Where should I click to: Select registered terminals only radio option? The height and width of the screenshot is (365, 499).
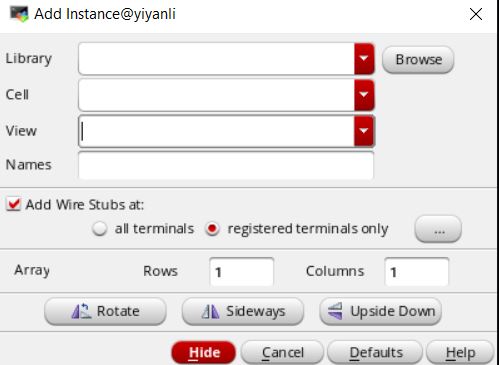(212, 229)
